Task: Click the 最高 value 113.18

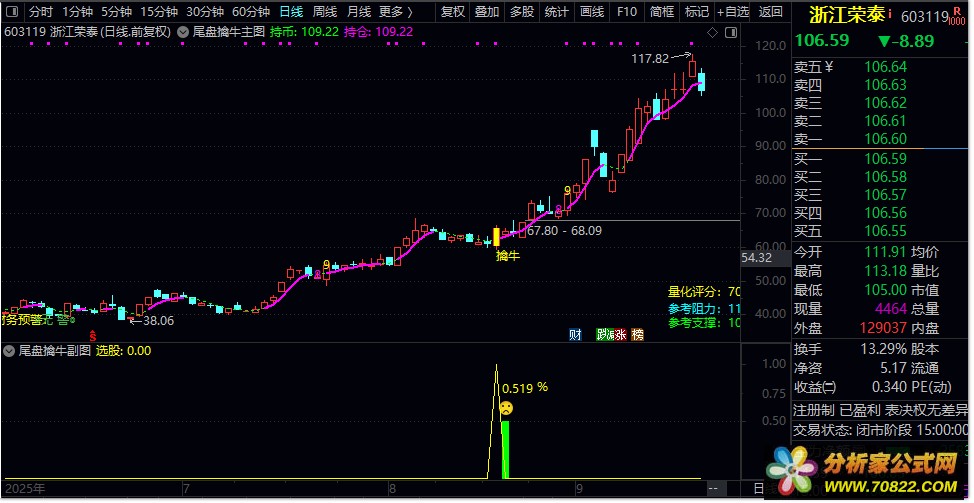Action: coord(886,271)
